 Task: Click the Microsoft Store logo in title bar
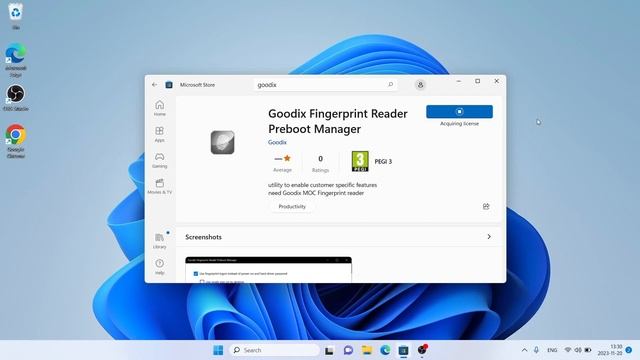[169, 85]
